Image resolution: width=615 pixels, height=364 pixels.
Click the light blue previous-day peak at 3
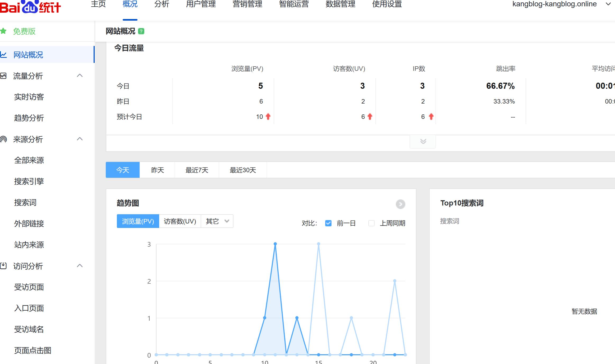(319, 244)
